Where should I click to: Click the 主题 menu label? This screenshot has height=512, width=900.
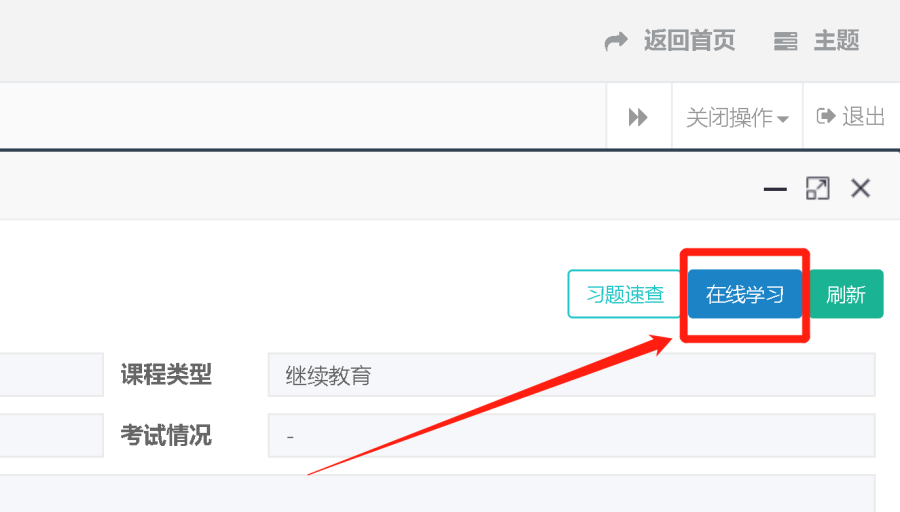pos(836,41)
